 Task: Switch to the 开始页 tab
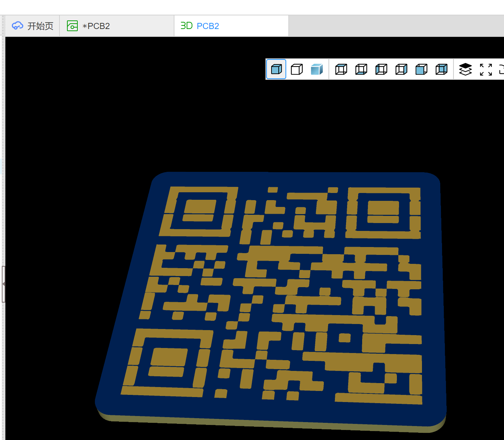33,26
